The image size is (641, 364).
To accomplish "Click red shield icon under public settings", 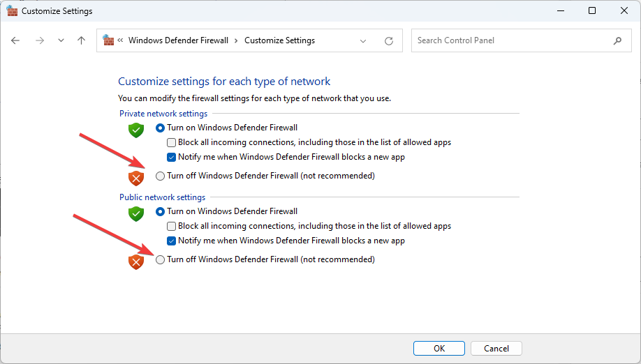I will (x=136, y=262).
